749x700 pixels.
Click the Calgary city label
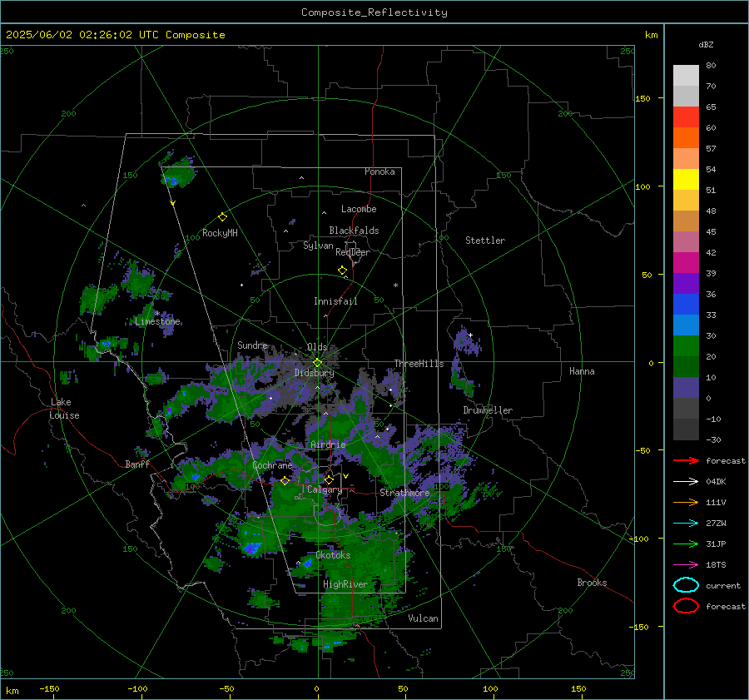[x=325, y=489]
